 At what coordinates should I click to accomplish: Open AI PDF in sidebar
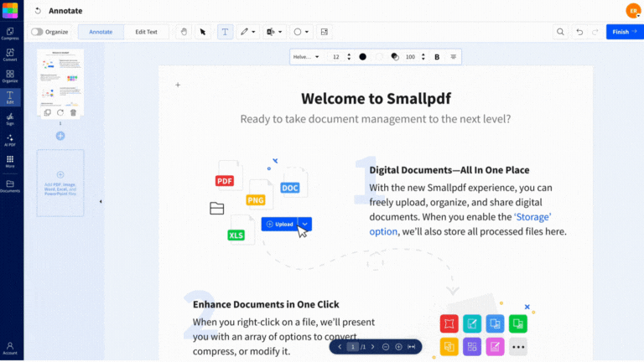[10, 141]
